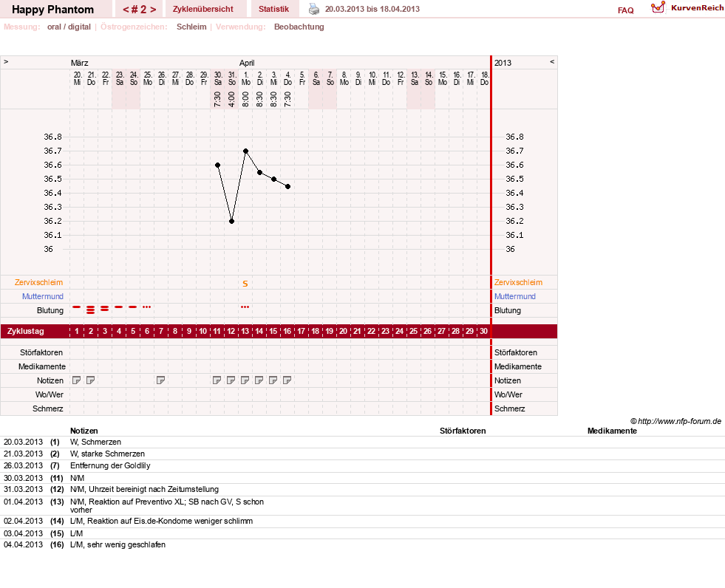Click the 26.03.2013 date in notes list
This screenshot has height=588, width=725.
23,465
